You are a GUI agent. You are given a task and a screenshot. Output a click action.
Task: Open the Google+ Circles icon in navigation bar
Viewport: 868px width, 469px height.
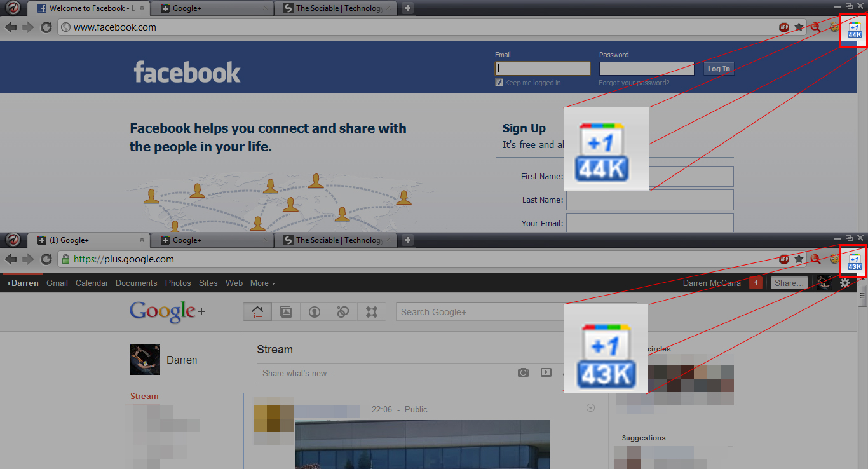point(342,312)
